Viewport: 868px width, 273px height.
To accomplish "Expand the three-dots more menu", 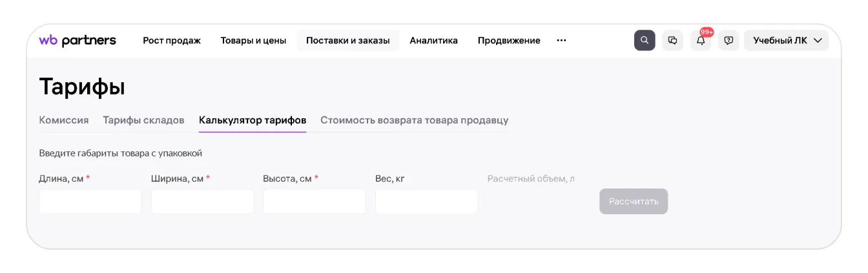I will [x=561, y=40].
